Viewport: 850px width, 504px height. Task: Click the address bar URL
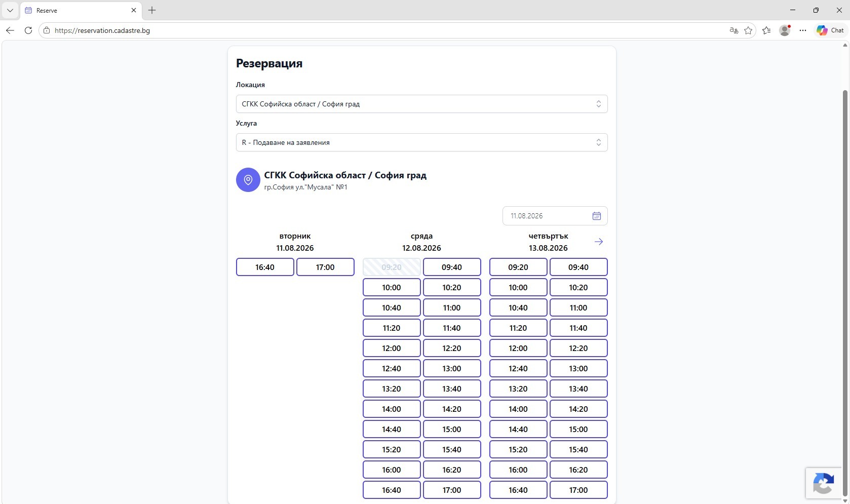[102, 30]
